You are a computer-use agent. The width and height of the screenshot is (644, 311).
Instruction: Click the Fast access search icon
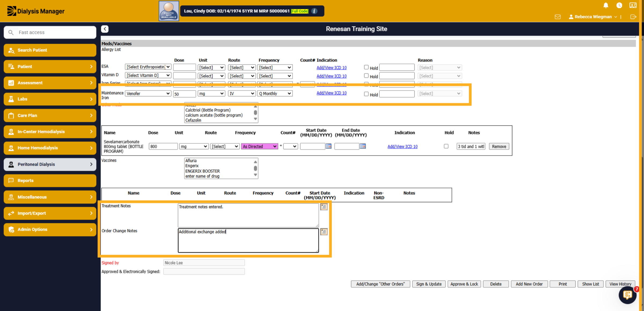click(x=11, y=32)
